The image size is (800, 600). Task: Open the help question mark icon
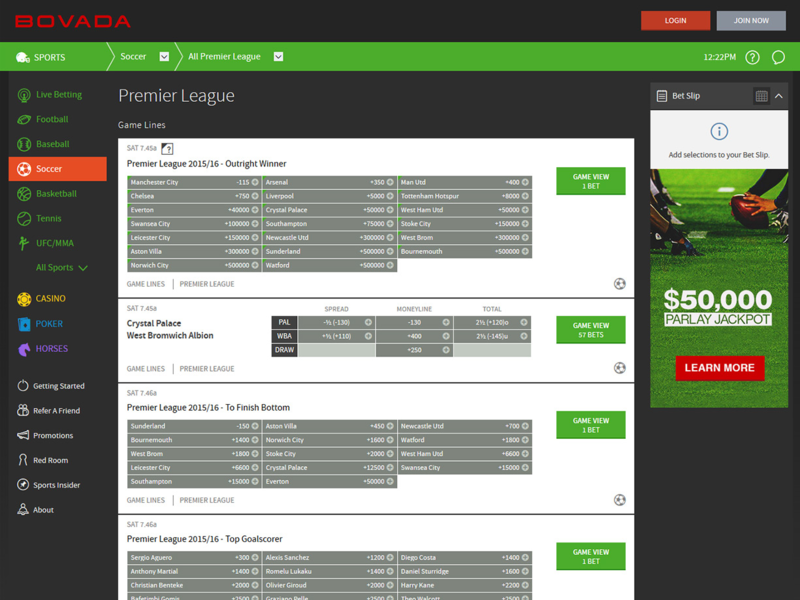(x=752, y=57)
